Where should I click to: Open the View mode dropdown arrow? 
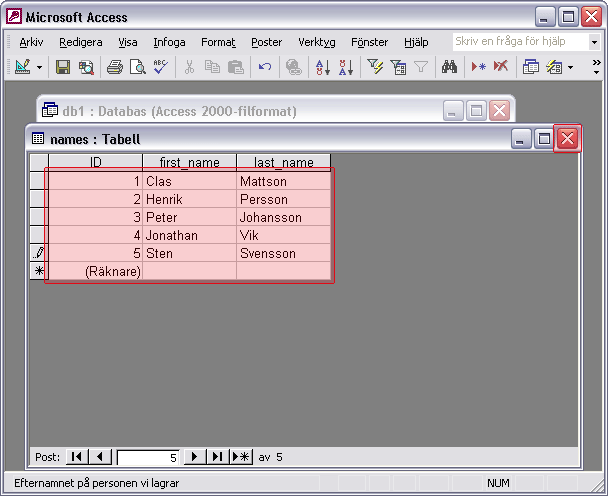(x=40, y=67)
